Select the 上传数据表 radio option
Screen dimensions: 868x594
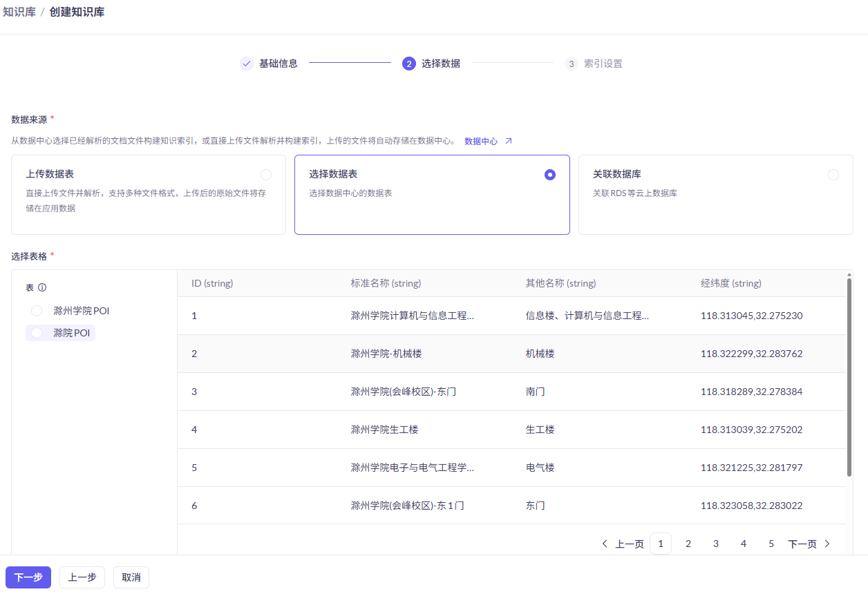[x=266, y=175]
